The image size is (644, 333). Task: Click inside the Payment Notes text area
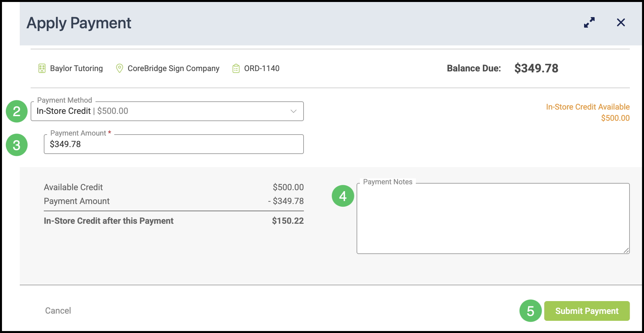tap(493, 218)
